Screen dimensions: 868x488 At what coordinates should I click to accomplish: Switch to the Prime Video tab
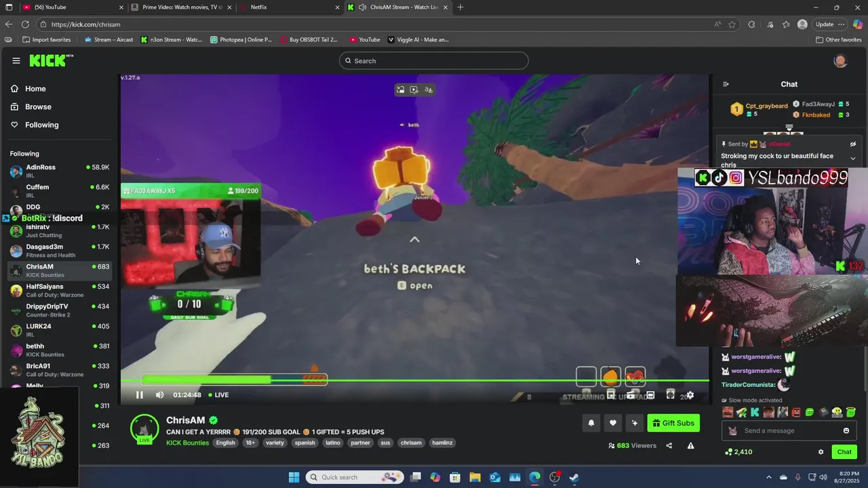click(181, 7)
